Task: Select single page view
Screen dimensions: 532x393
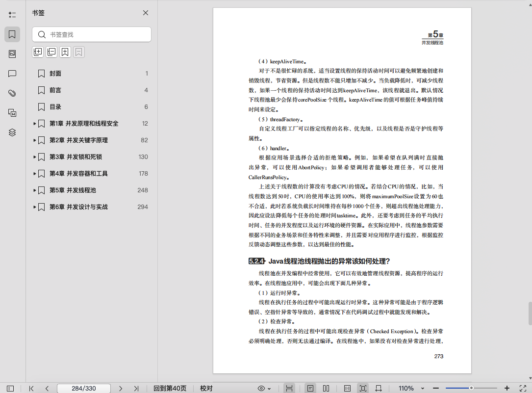Action: 310,388
